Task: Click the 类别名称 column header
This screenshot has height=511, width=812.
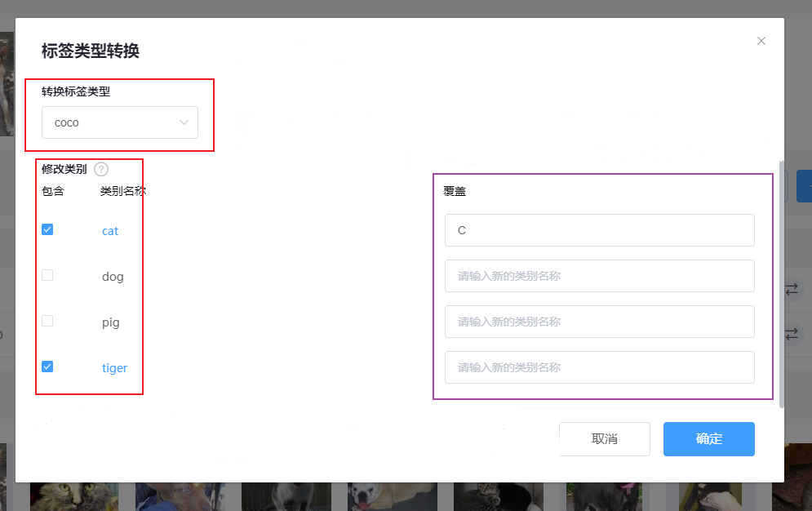Action: (x=122, y=191)
